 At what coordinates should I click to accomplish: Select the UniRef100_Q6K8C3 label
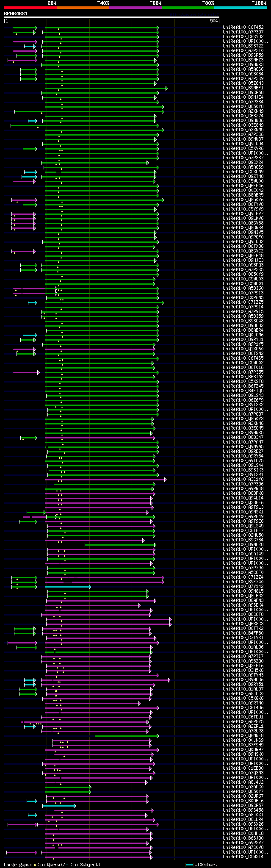[x=243, y=624]
